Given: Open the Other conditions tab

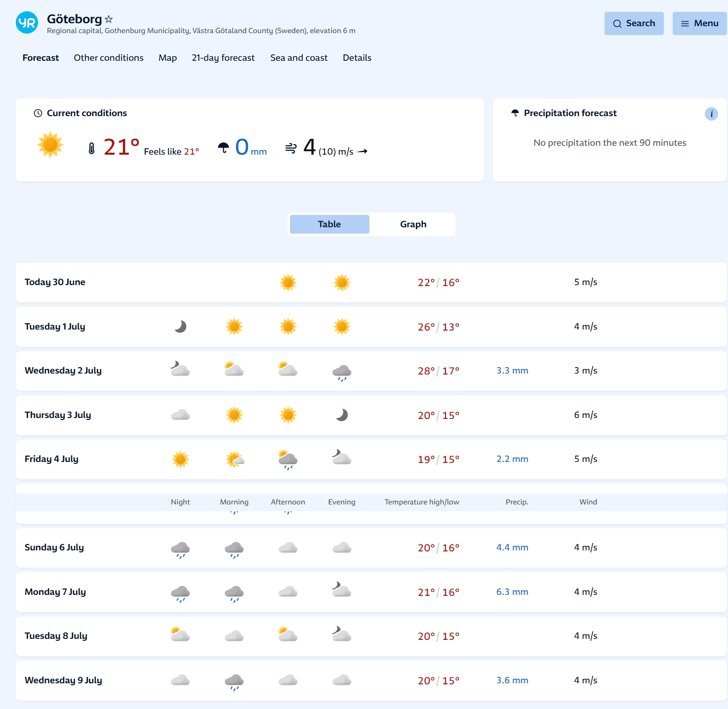Looking at the screenshot, I should [109, 58].
